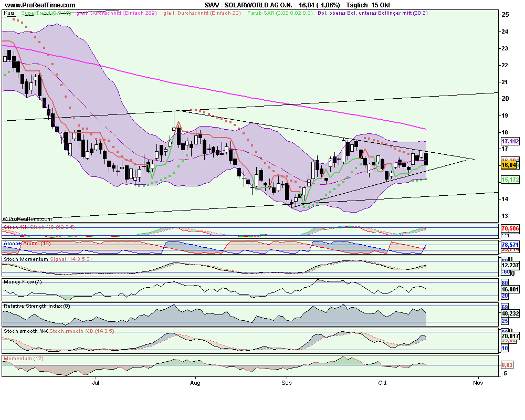Click the date label 15 Okt
Image resolution: width=525 pixels, height=420 pixels.
point(381,5)
